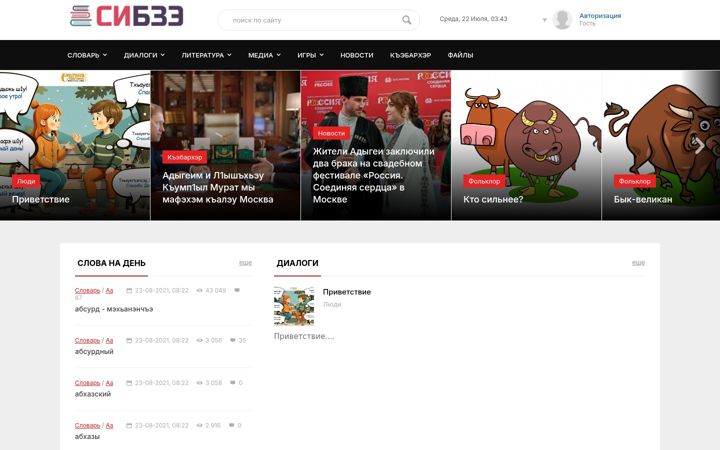Image resolution: width=720 pixels, height=450 pixels.
Task: Open Жители Адыгеи заключили два брака article
Action: [373, 175]
